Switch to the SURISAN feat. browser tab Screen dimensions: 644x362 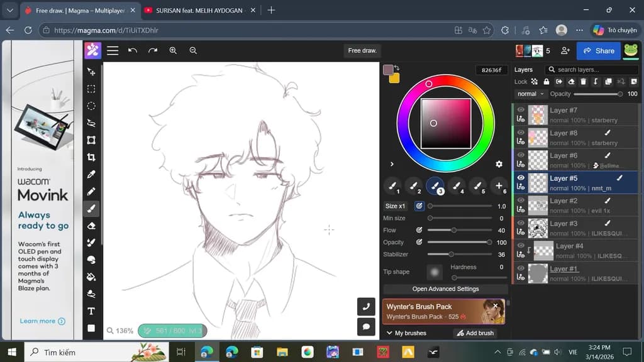[x=199, y=11]
